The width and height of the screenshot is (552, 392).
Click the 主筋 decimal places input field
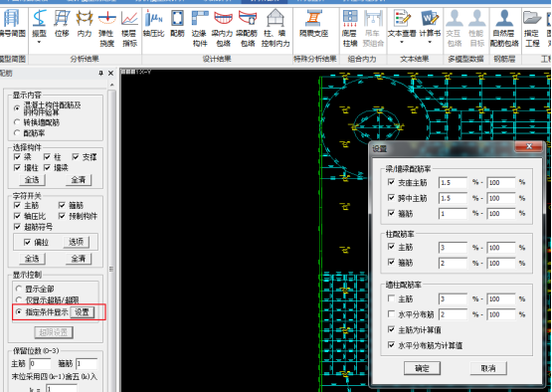pyautogui.click(x=40, y=363)
